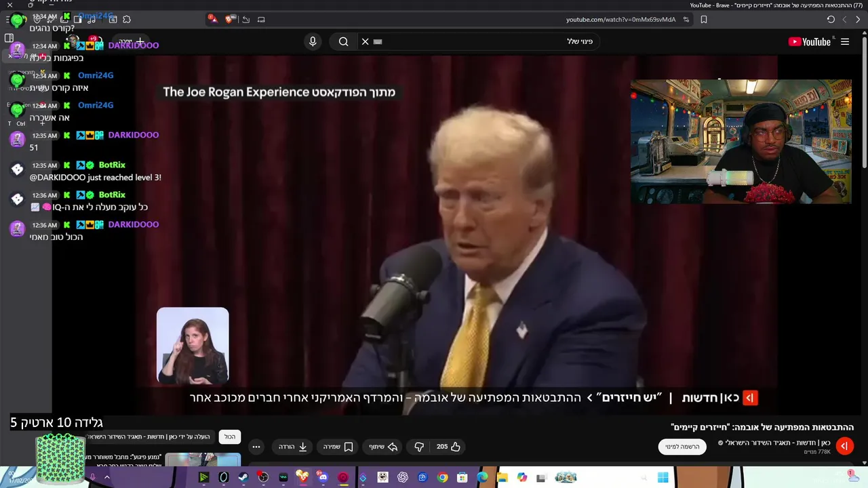Open the extensions puzzle-piece icon
Screen dimensions: 868x488
point(127,19)
